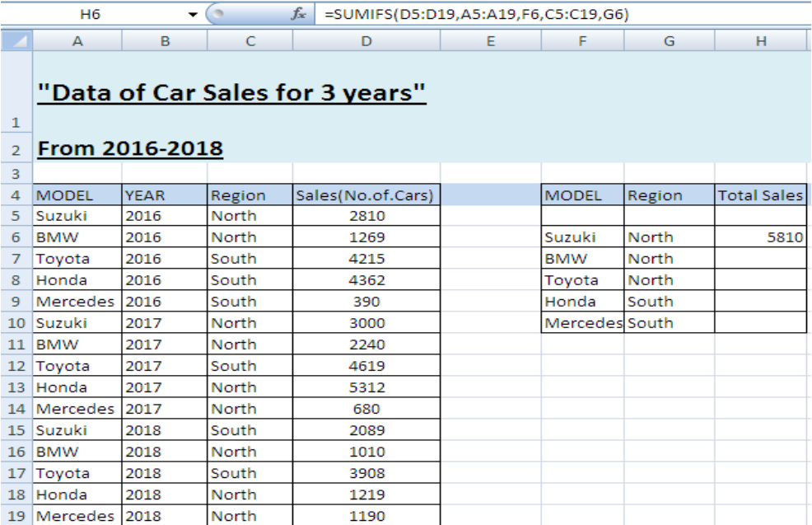Screen dimensions: 812x525
Task: Click Mercedes in data row 9
Action: click(77, 302)
